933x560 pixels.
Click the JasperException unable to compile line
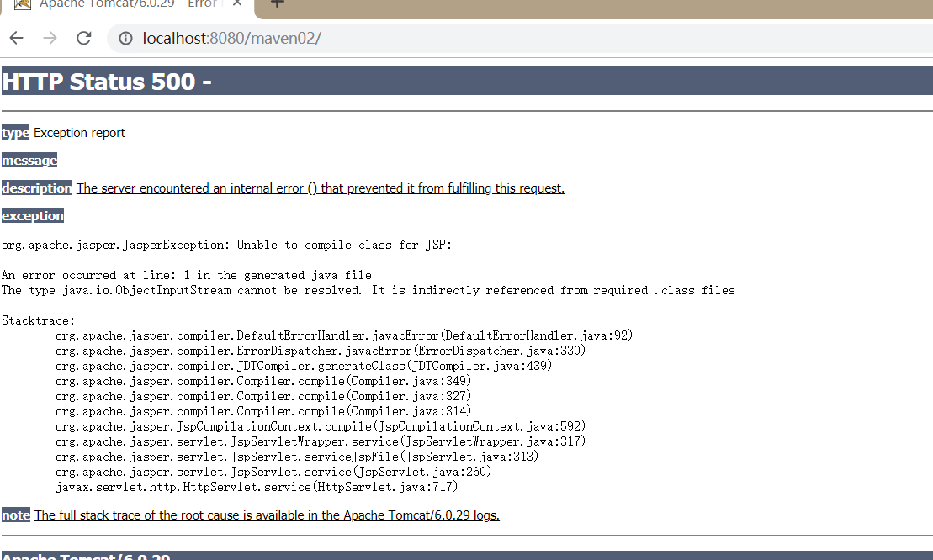click(x=226, y=245)
